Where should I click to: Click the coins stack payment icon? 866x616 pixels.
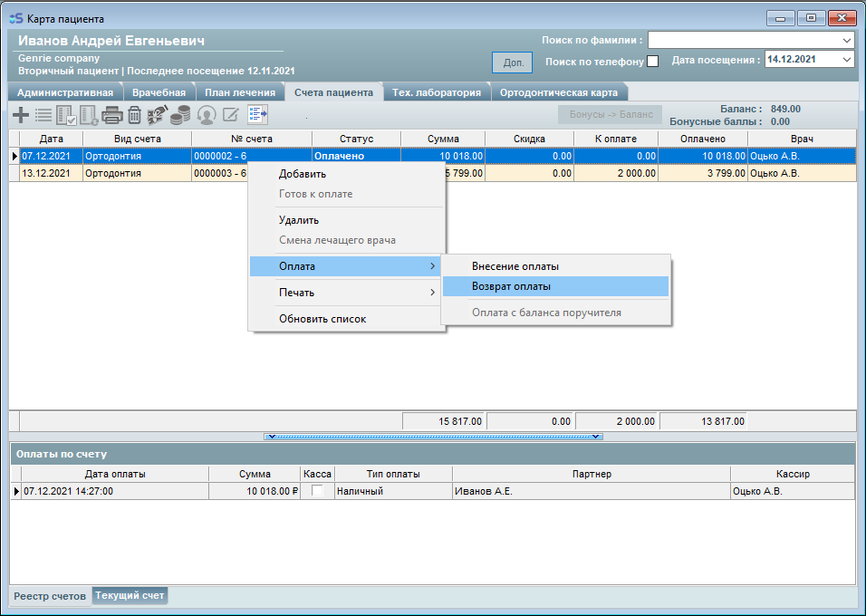[182, 115]
